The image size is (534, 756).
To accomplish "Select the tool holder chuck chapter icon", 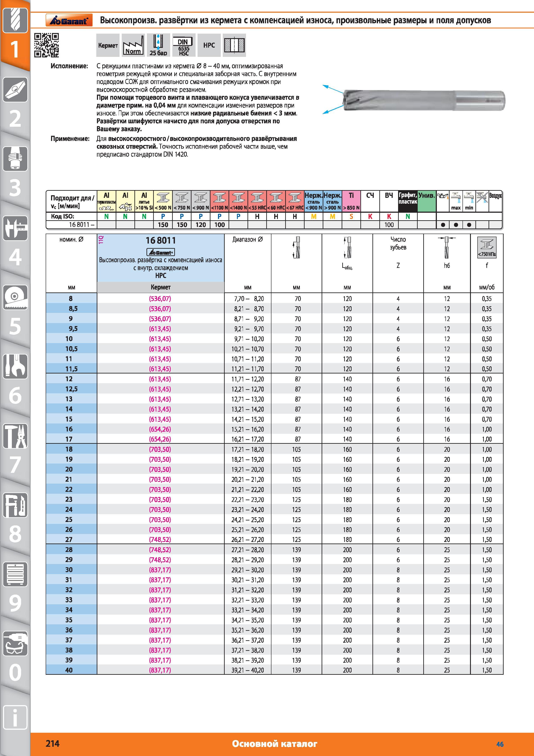I will [x=15, y=159].
